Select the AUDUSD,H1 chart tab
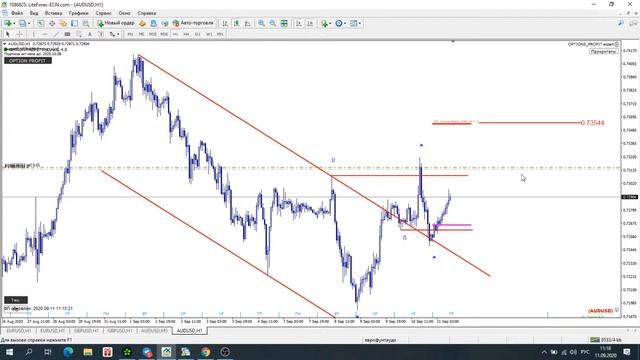640x360 pixels. pyautogui.click(x=189, y=331)
